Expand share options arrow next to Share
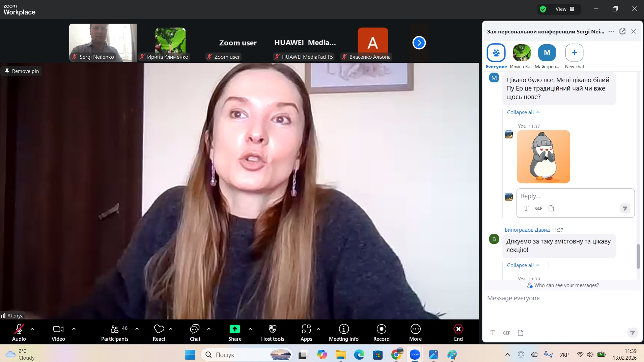Viewport: 644px width, 362px height. (x=250, y=329)
